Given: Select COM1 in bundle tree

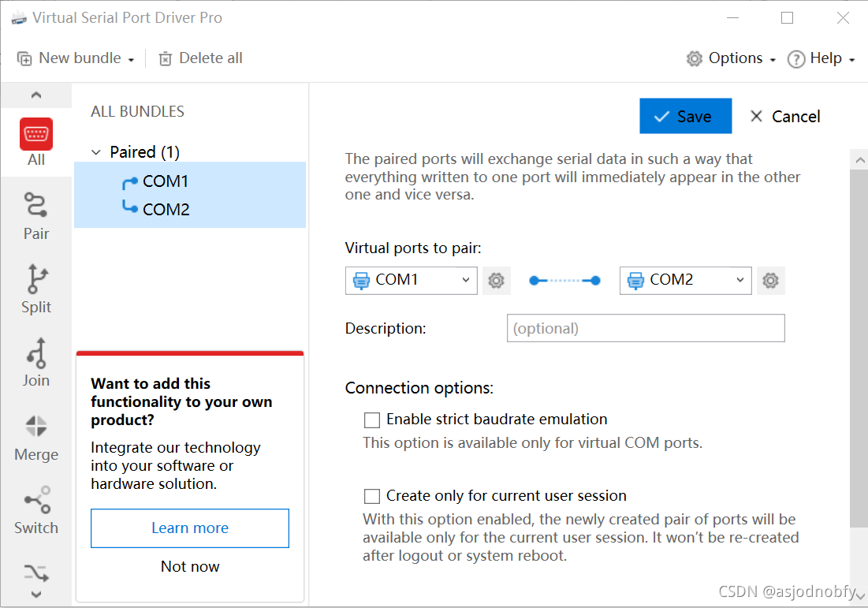Looking at the screenshot, I should (166, 181).
